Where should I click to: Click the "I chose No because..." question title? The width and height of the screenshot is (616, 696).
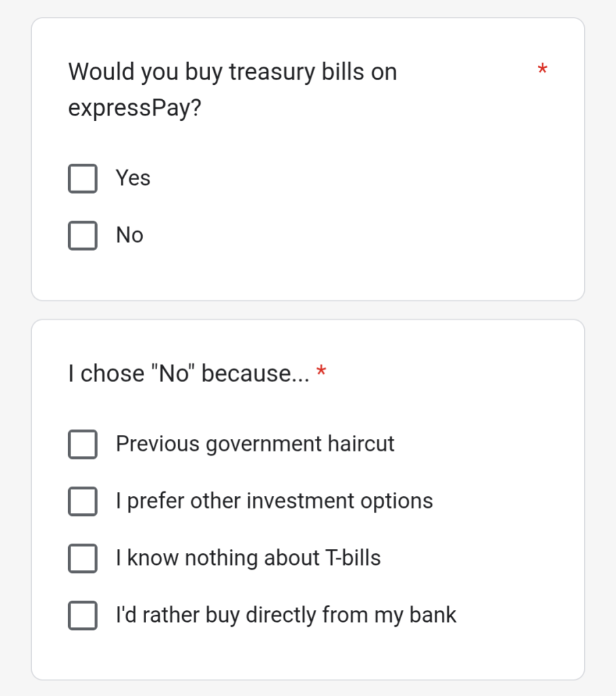[188, 373]
